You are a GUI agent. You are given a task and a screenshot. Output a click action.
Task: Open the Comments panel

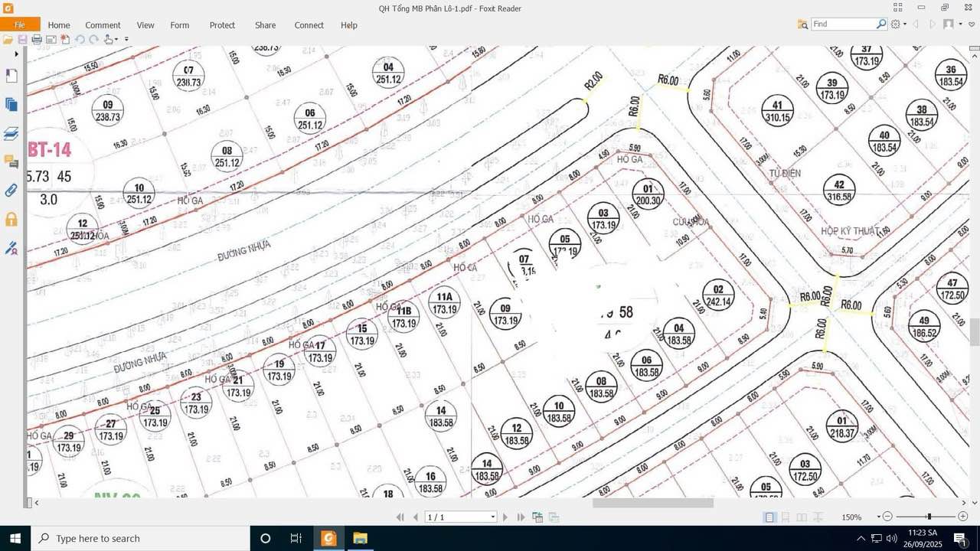[11, 162]
